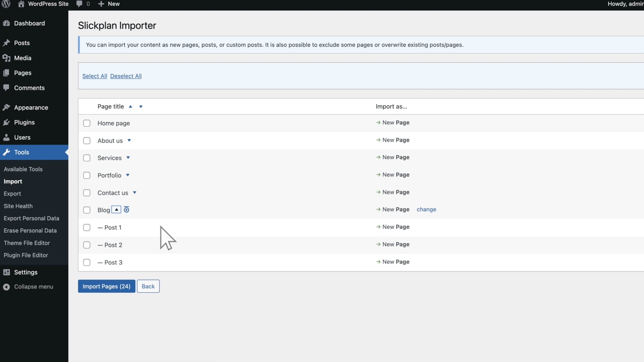The width and height of the screenshot is (644, 362).
Task: Click New Page text in Post 3 row
Action: 396,261
